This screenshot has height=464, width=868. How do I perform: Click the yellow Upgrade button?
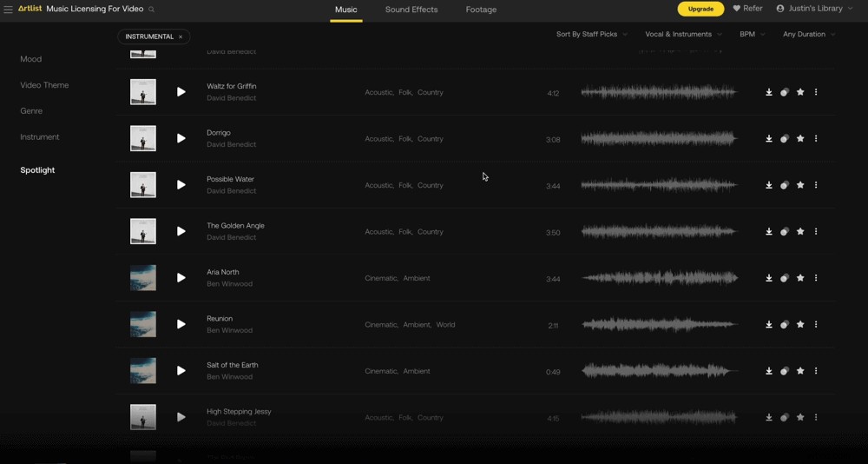[x=700, y=9]
